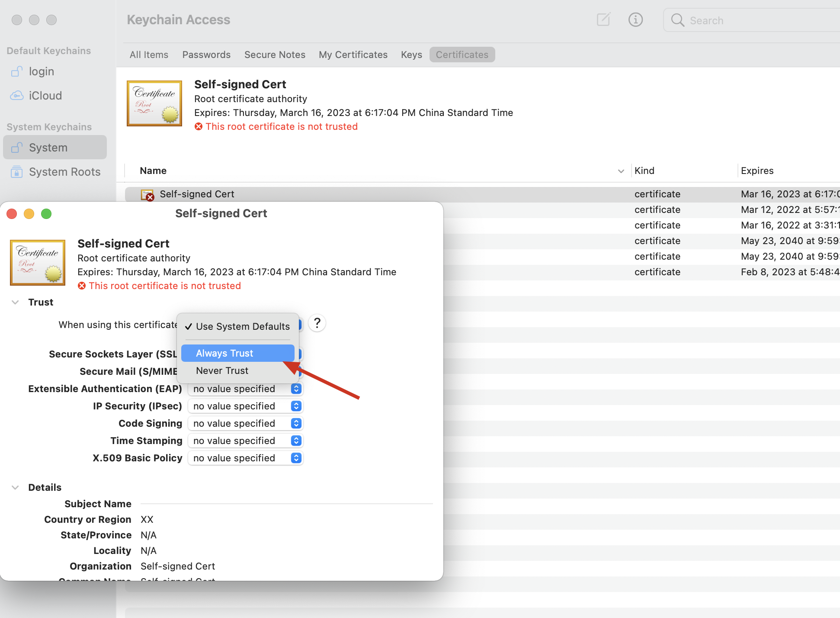
Task: Pick Use System Defaults option
Action: (242, 326)
